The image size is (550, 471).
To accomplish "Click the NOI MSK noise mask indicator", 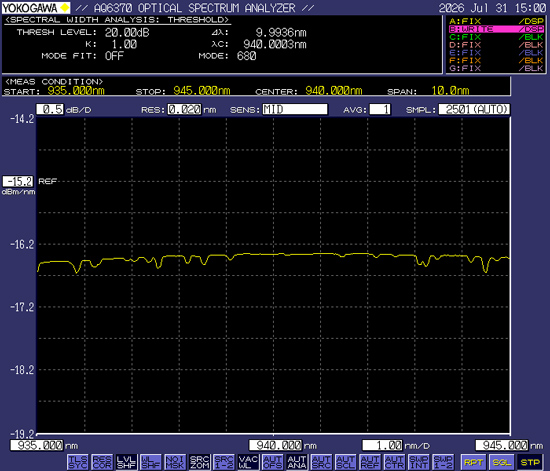I will click(x=175, y=462).
